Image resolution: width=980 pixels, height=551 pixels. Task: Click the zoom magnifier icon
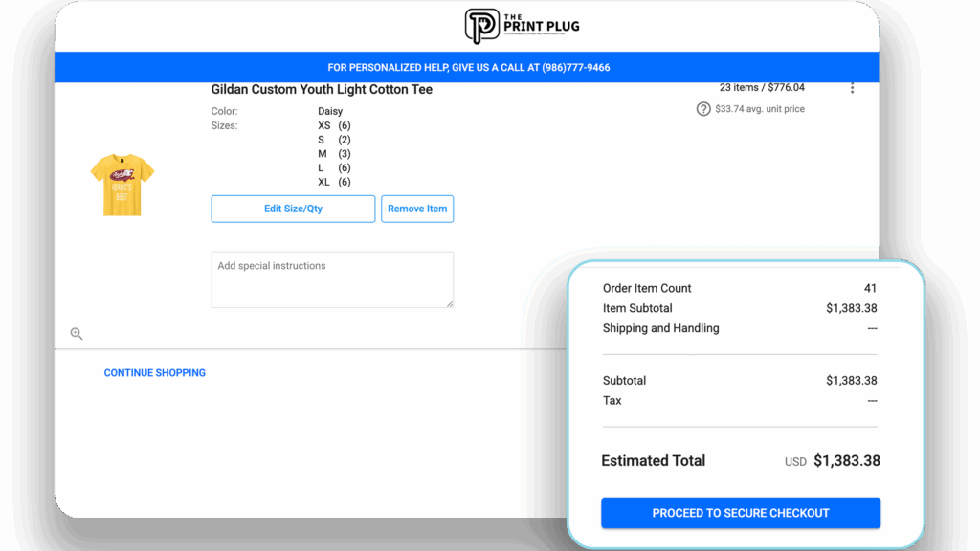(77, 334)
